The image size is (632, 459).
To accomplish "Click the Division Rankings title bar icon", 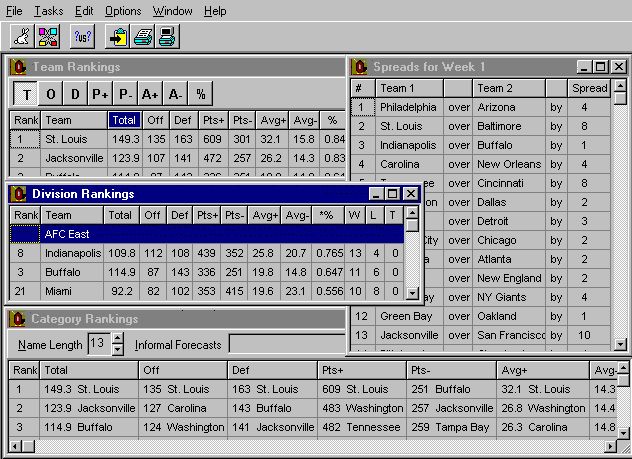I will click(x=19, y=194).
